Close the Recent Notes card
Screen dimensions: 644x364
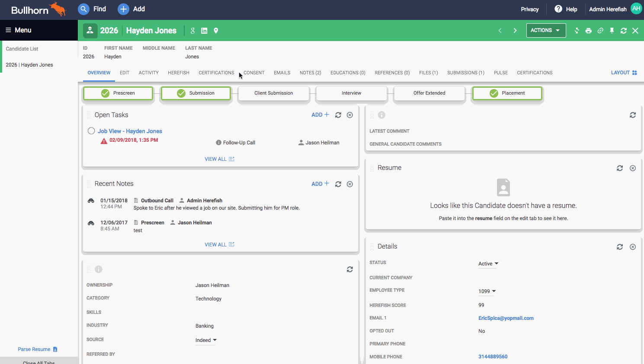coord(350,184)
